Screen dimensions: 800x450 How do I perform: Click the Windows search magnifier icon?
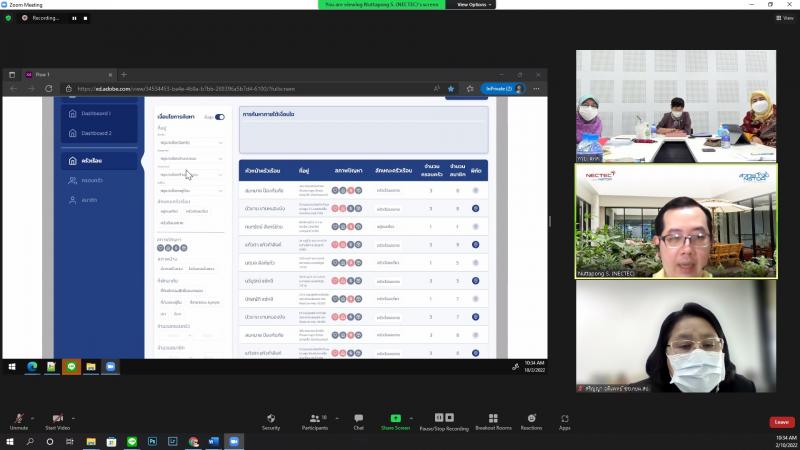(30, 441)
